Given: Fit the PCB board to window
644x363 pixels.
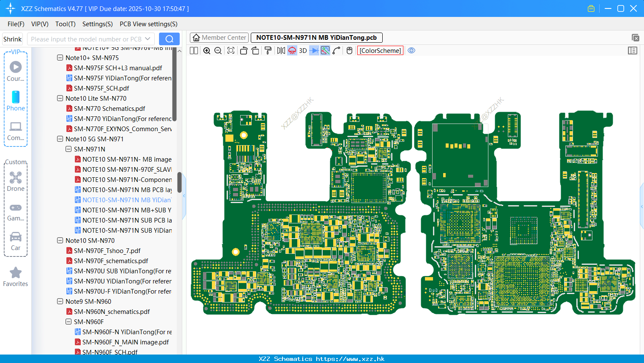Looking at the screenshot, I should 231,51.
